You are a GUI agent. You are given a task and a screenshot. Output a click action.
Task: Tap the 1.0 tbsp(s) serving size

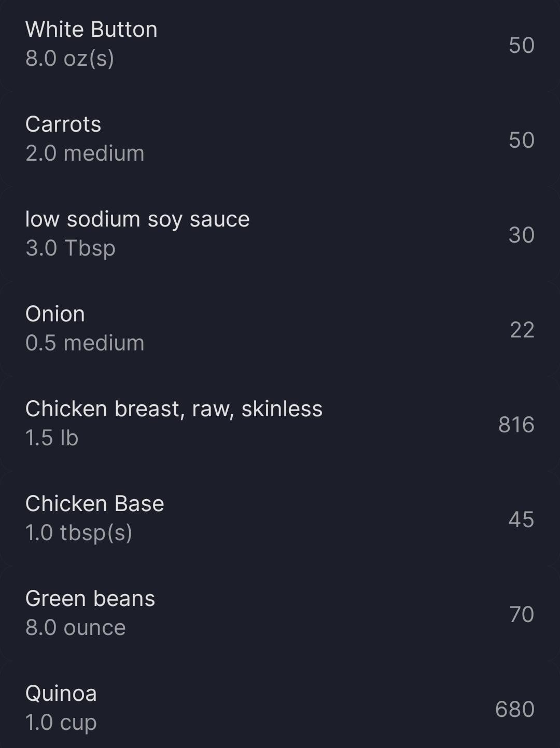79,533
